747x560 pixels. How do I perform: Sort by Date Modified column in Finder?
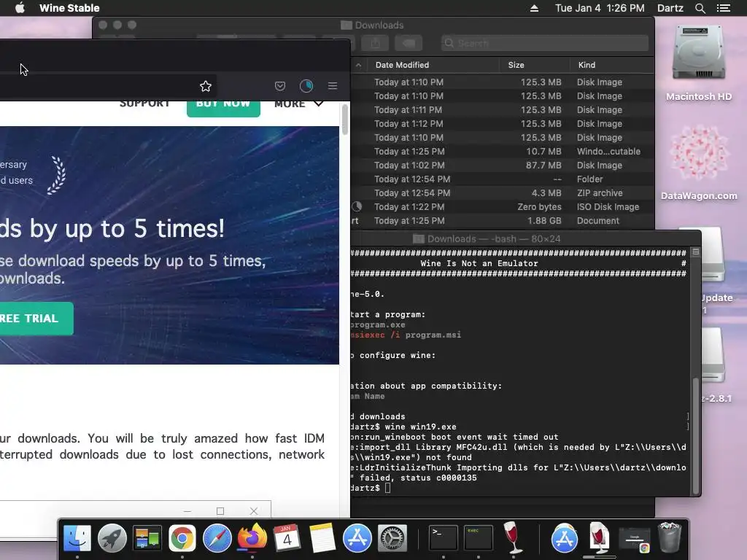(x=402, y=65)
